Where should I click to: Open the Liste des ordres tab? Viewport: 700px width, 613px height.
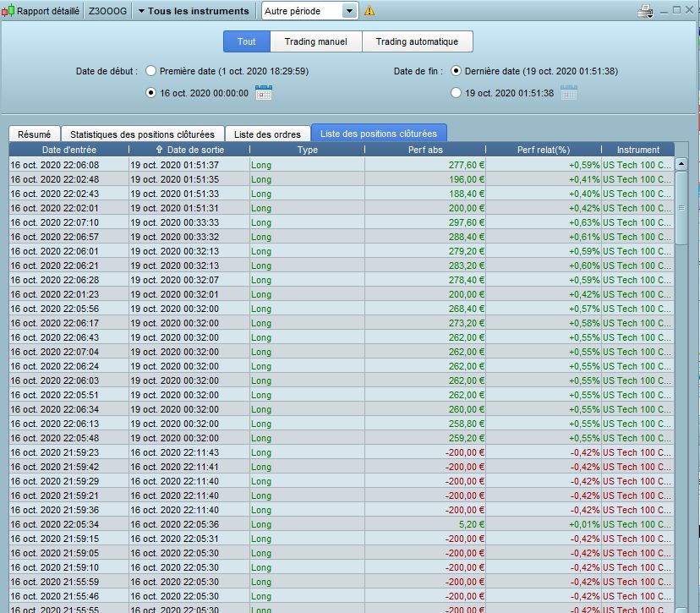(x=268, y=134)
